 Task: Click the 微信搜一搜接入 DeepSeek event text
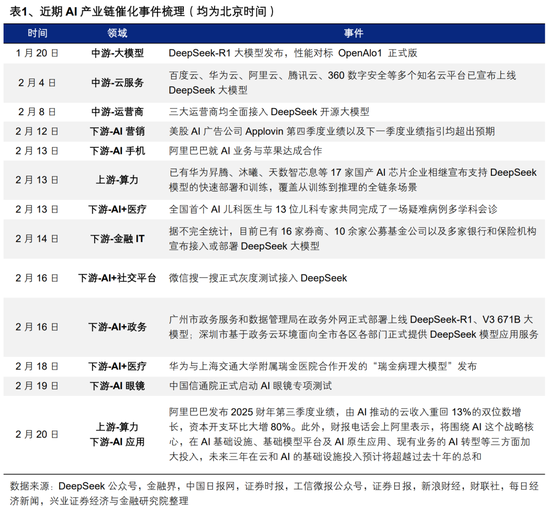(258, 279)
